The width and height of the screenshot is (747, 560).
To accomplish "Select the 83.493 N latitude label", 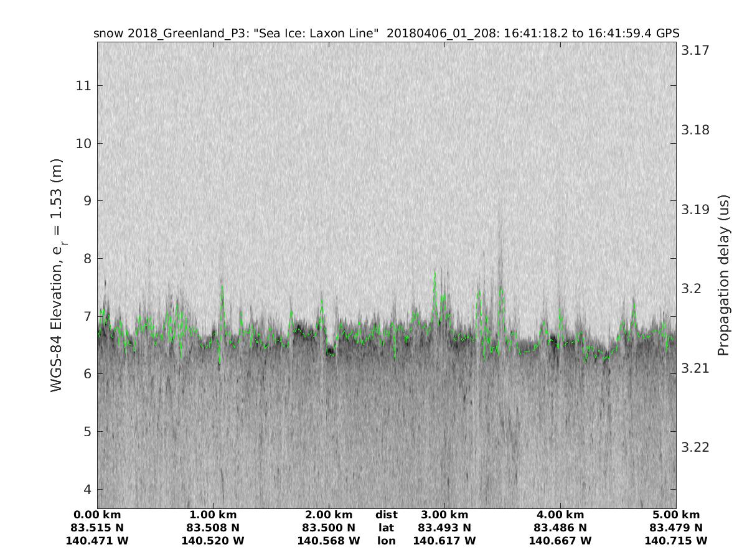I will coord(444,528).
